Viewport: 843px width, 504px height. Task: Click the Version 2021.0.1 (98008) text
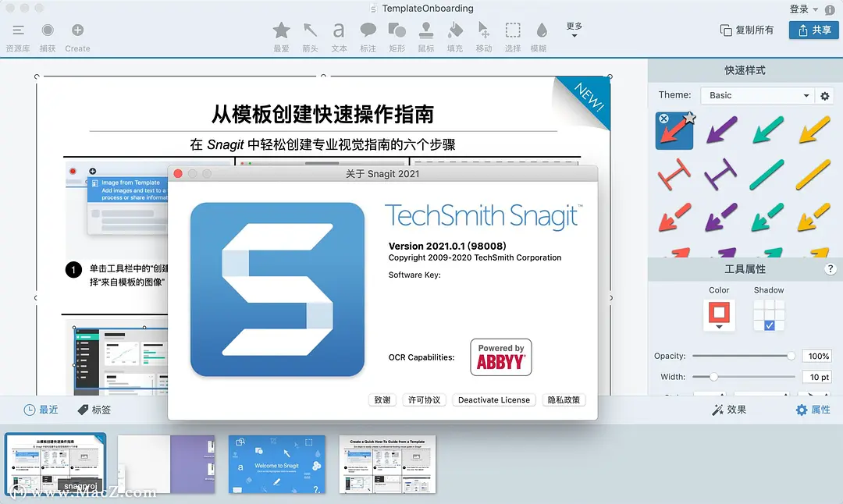point(447,246)
